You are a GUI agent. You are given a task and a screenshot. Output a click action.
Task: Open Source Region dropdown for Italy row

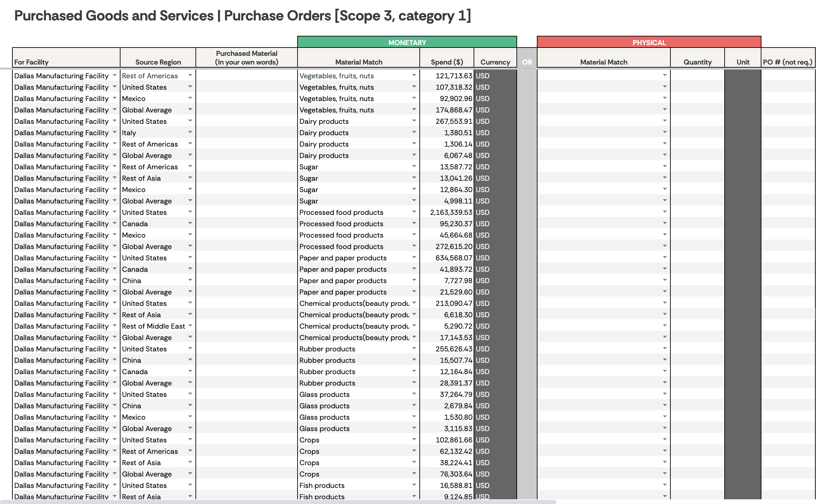(190, 132)
